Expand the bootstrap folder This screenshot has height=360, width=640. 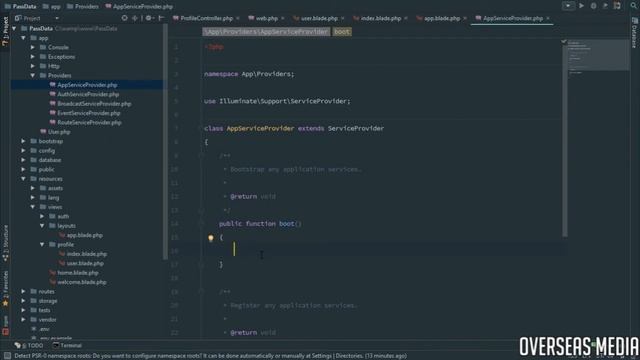click(x=24, y=141)
